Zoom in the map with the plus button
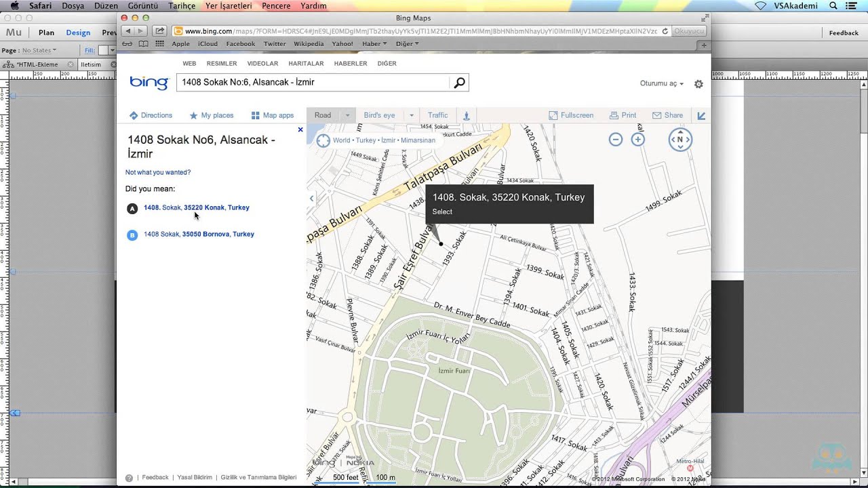 coord(638,140)
